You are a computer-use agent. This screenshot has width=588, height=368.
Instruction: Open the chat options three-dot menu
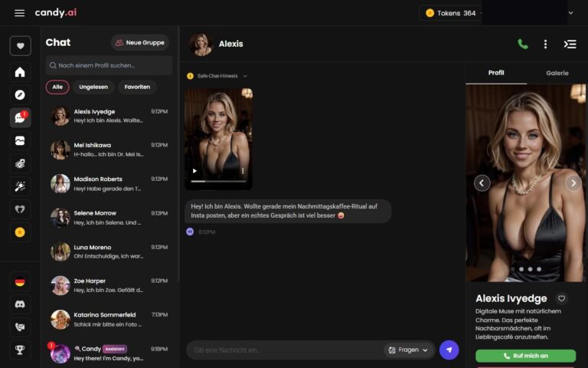545,44
